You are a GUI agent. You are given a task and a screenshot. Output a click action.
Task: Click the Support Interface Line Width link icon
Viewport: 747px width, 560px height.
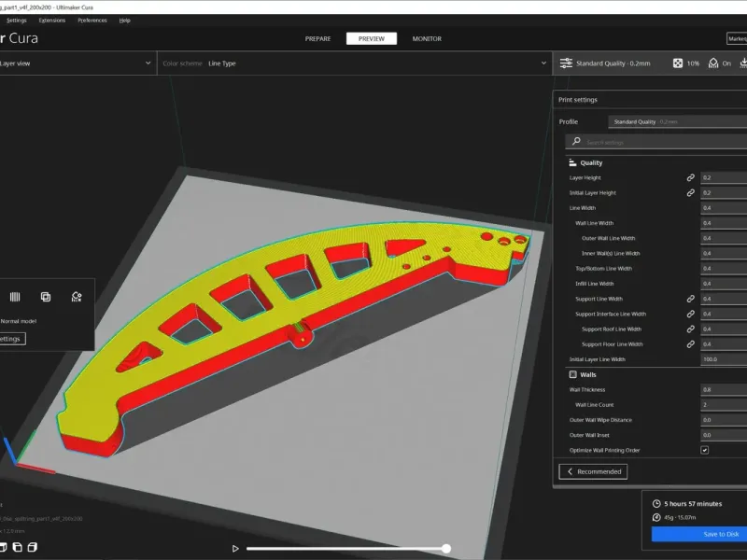click(690, 314)
